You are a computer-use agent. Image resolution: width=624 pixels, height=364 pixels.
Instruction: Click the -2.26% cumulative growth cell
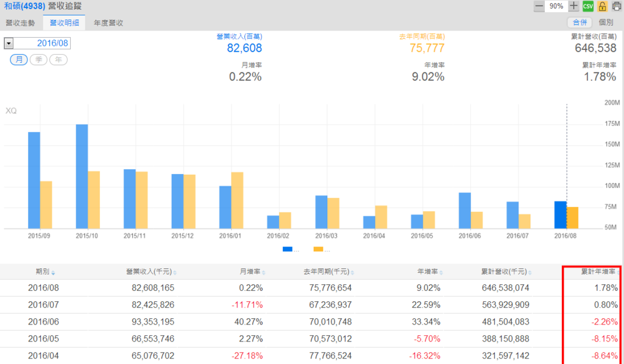click(604, 321)
